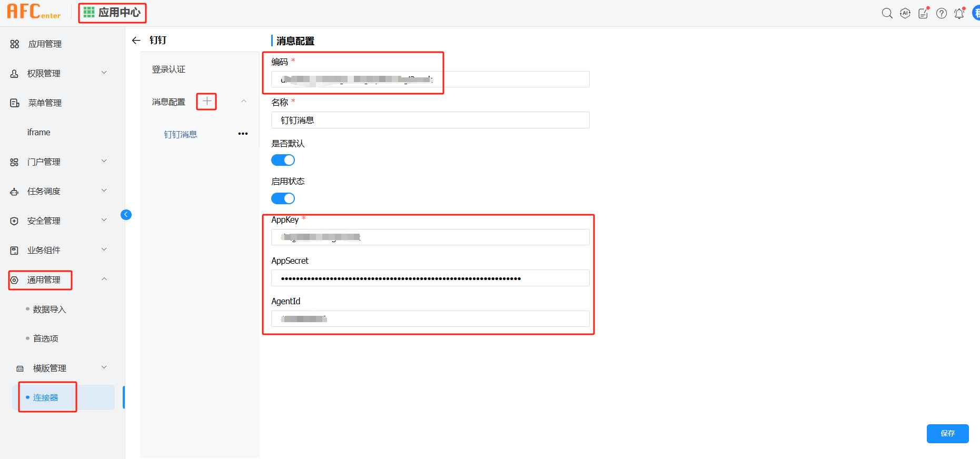Collapse the 通用管理 menu

tap(104, 279)
